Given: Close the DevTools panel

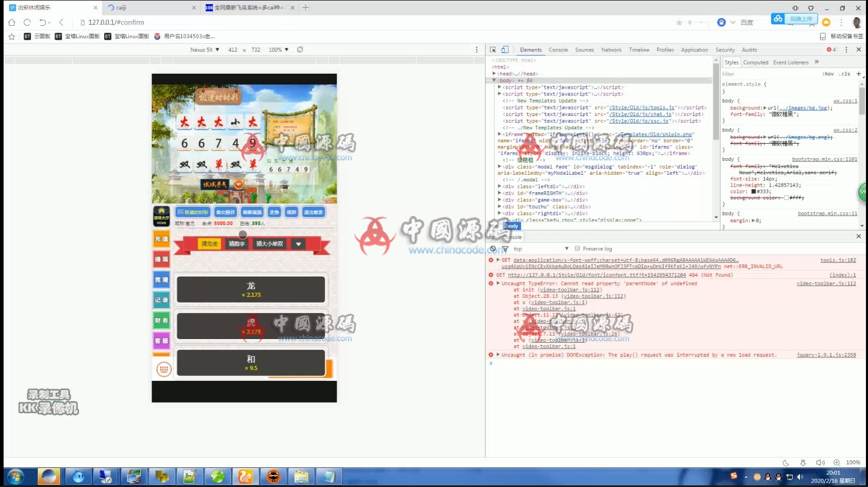Looking at the screenshot, I should [x=859, y=49].
